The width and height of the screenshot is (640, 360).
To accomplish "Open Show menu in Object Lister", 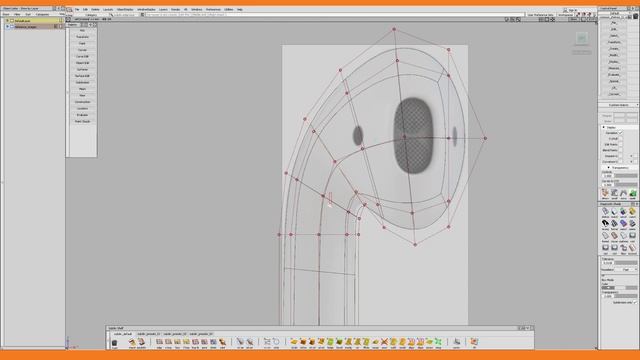I will coord(6,14).
